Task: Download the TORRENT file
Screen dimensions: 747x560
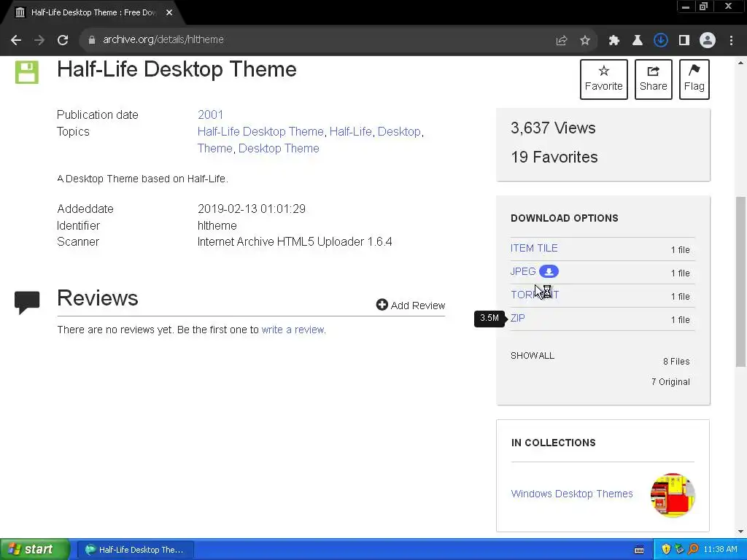Action: pyautogui.click(x=535, y=295)
